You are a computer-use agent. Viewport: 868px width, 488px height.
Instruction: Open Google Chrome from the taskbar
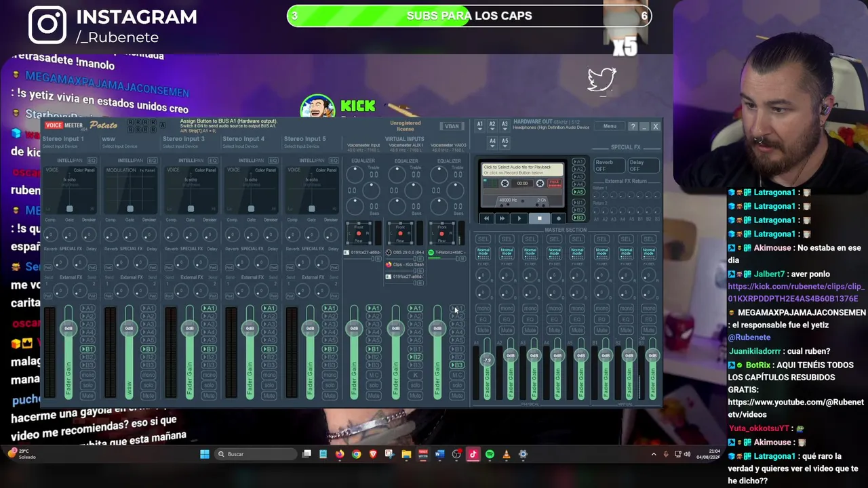(x=357, y=454)
